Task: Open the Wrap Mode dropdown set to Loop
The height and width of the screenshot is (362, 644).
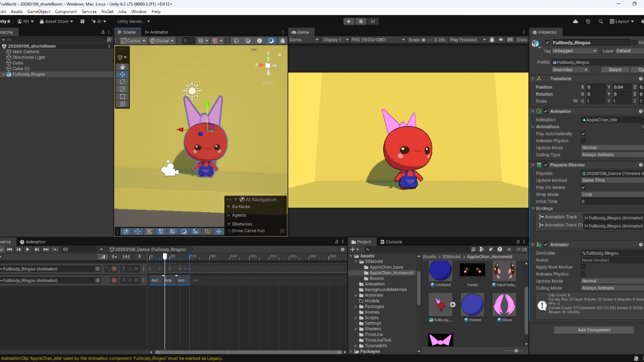Action: pyautogui.click(x=612, y=195)
